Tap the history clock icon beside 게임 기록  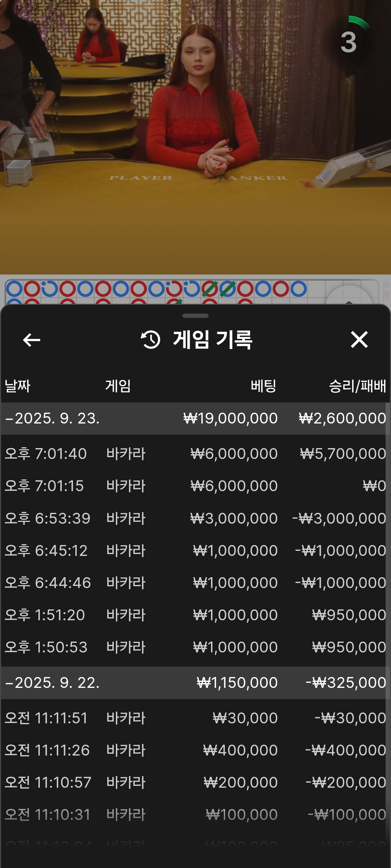coord(150,340)
